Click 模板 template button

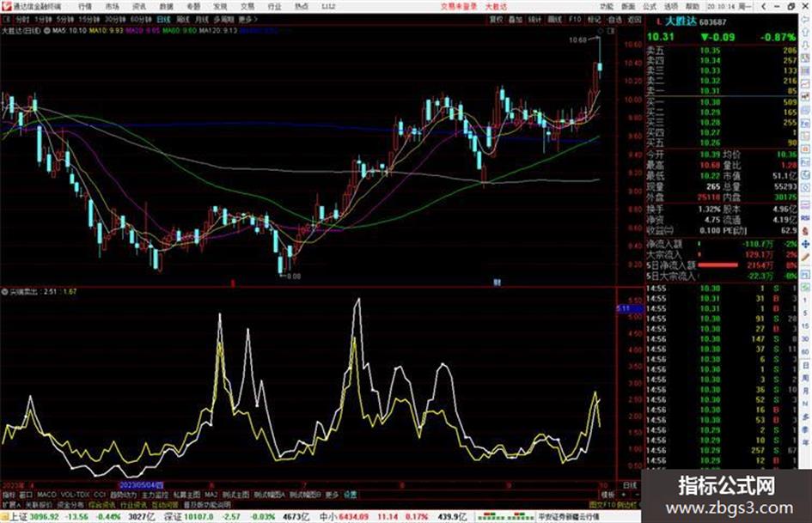[607, 495]
